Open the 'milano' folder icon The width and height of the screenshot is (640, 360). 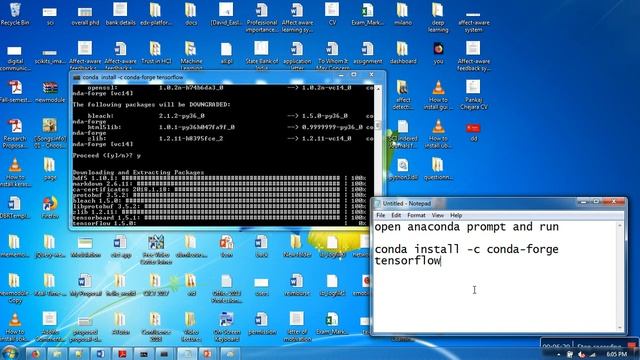point(402,13)
